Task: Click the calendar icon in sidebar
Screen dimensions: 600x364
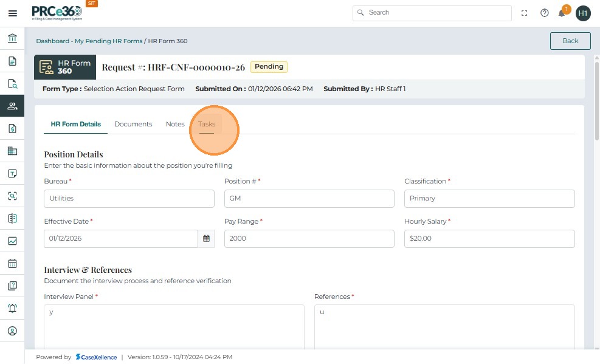Action: 12,264
